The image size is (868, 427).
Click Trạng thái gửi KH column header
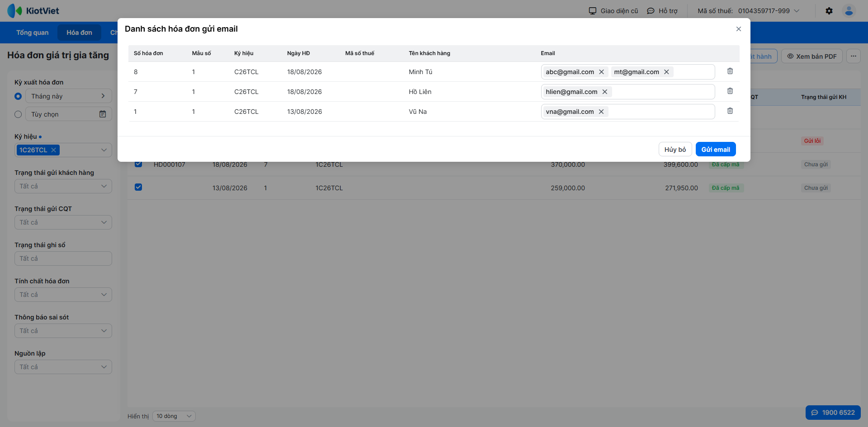[x=824, y=97]
